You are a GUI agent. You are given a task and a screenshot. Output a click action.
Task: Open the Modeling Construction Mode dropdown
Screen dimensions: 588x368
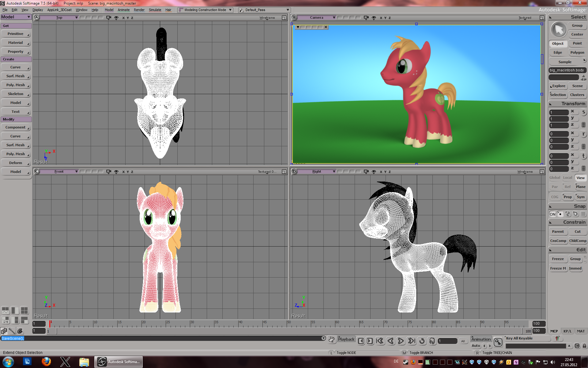point(205,10)
